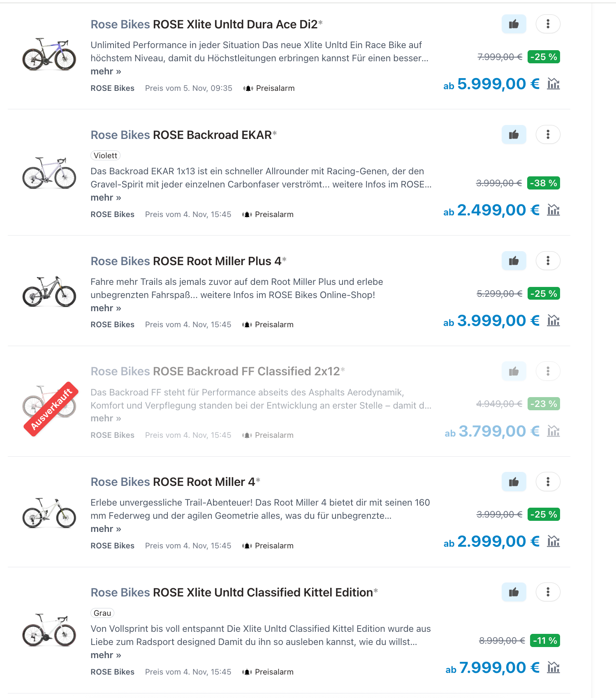Like the Xlite Unltd Classified Kittel Edition

point(514,592)
